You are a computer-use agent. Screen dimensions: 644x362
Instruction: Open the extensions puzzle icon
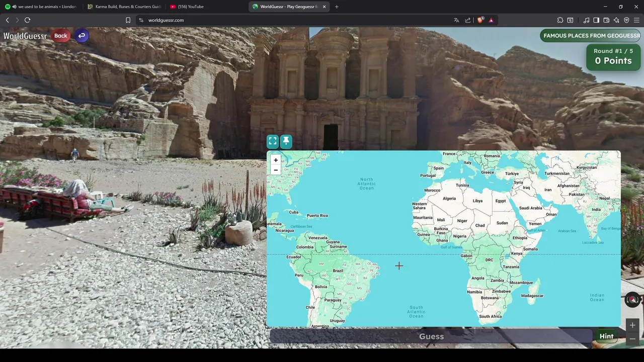(x=560, y=20)
